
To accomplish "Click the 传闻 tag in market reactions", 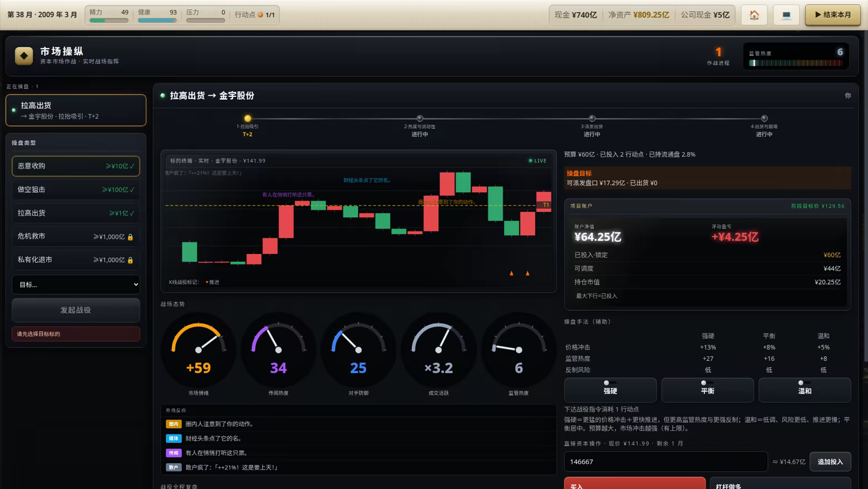I will pyautogui.click(x=174, y=453).
